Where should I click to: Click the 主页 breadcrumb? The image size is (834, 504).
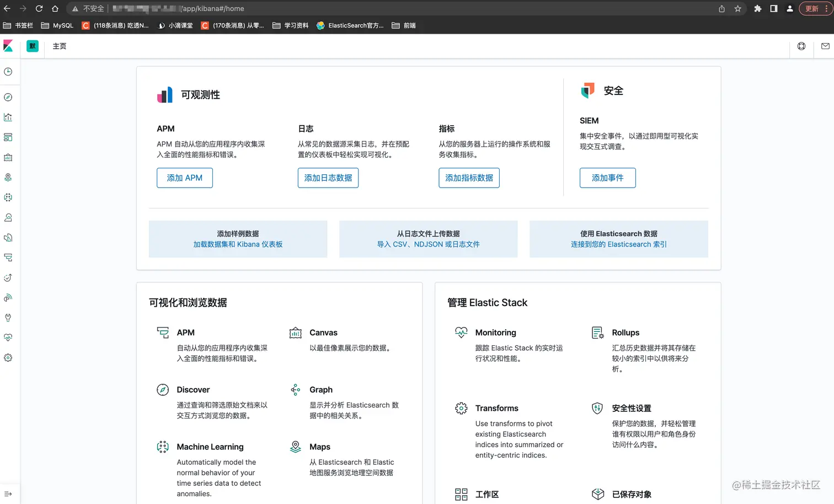[60, 46]
